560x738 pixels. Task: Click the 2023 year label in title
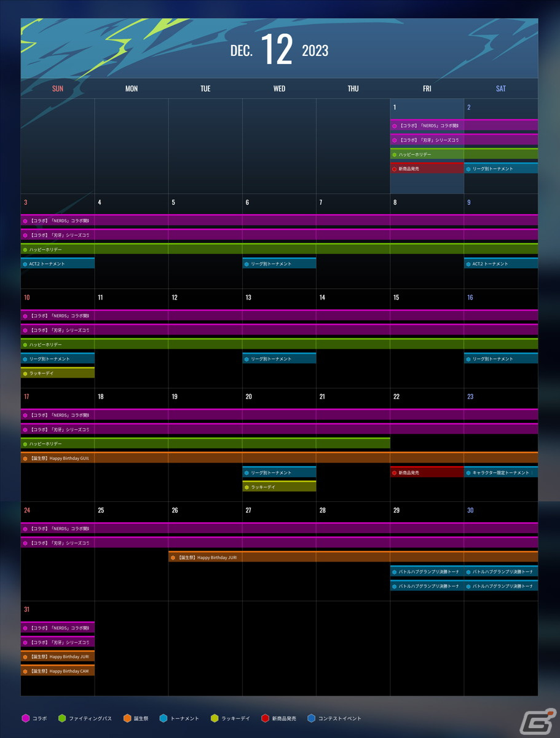click(x=315, y=51)
